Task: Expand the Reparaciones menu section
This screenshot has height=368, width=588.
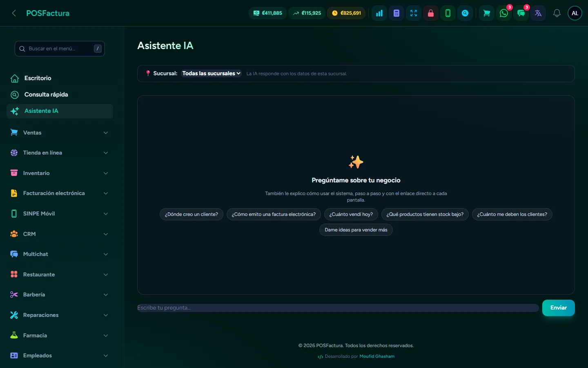Action: 60,315
